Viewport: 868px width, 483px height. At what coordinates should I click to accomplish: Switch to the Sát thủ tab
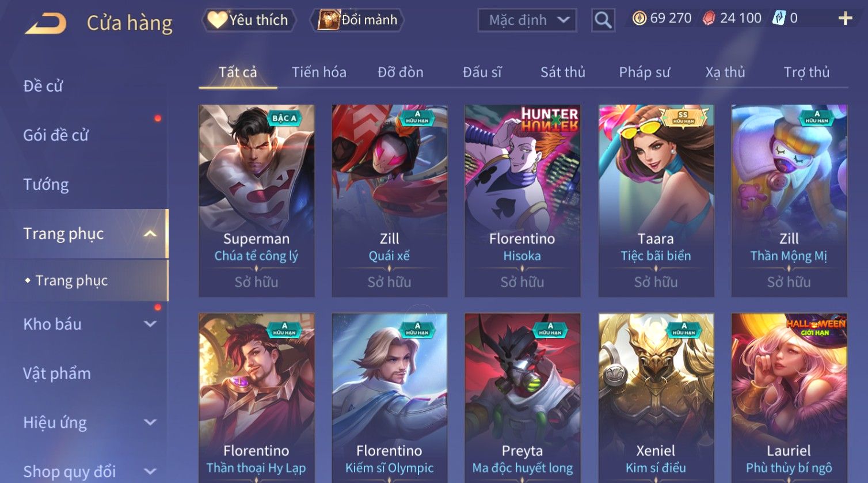pos(562,72)
